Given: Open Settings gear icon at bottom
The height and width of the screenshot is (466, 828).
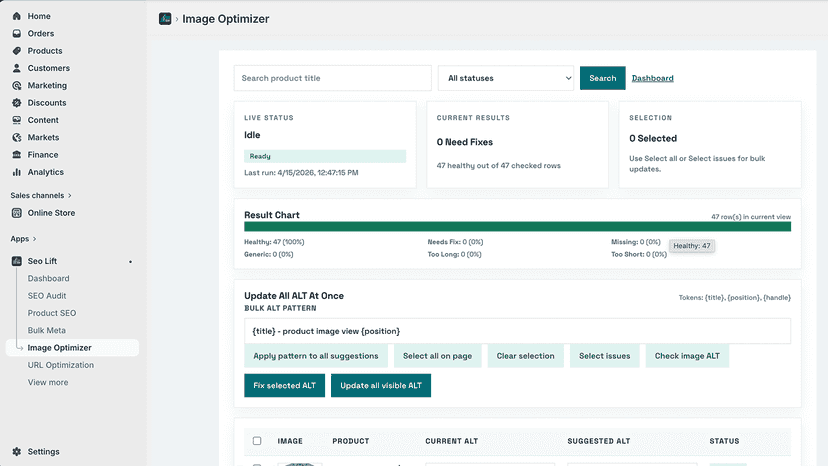Looking at the screenshot, I should (x=17, y=452).
